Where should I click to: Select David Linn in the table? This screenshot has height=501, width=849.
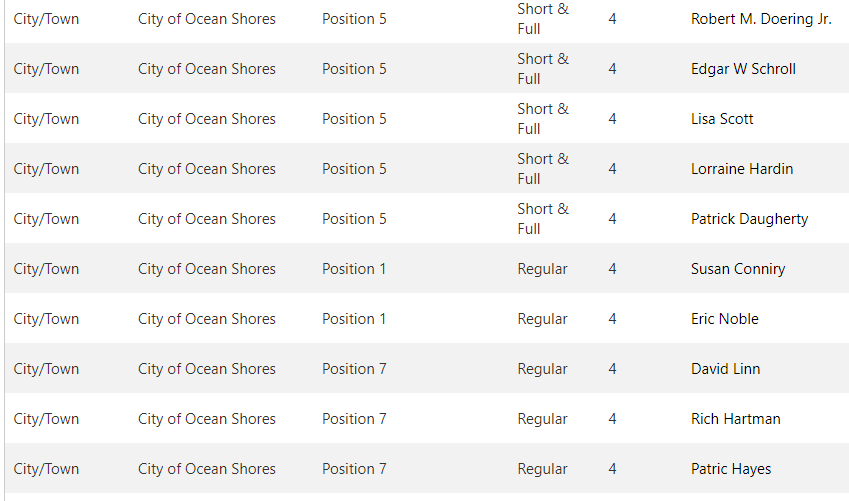(x=725, y=369)
